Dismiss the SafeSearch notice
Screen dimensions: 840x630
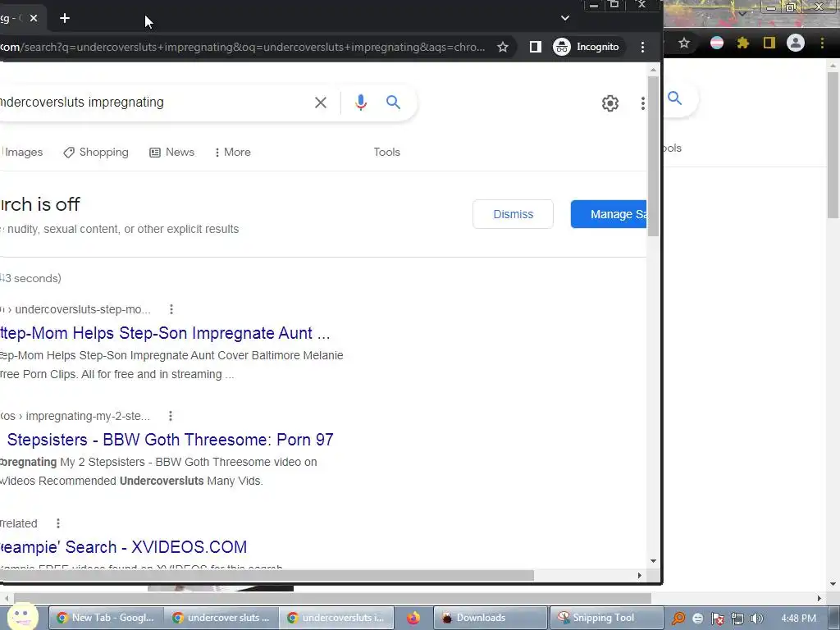[x=513, y=214]
